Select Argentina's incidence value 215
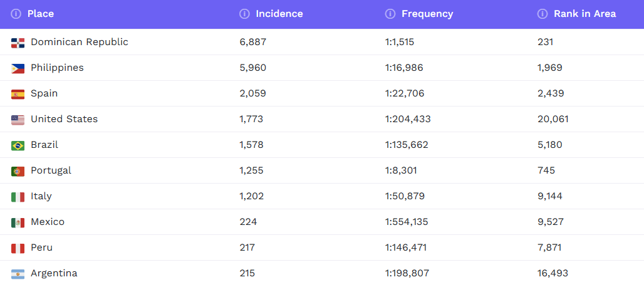This screenshot has height=292, width=644. point(247,274)
